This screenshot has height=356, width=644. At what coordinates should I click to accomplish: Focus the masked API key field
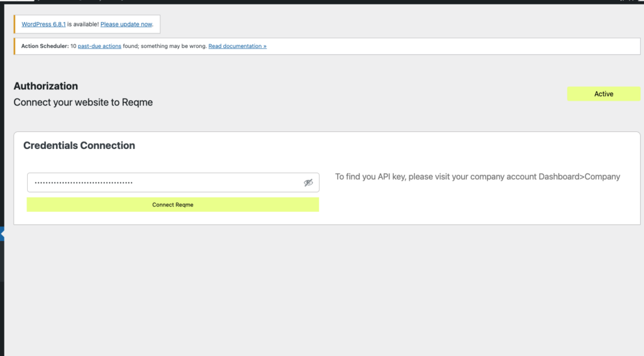point(173,182)
